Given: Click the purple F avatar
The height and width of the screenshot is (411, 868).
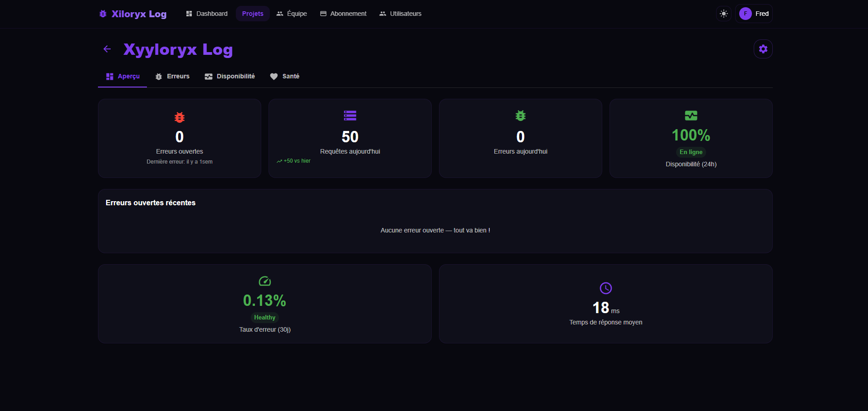Looking at the screenshot, I should pyautogui.click(x=745, y=14).
